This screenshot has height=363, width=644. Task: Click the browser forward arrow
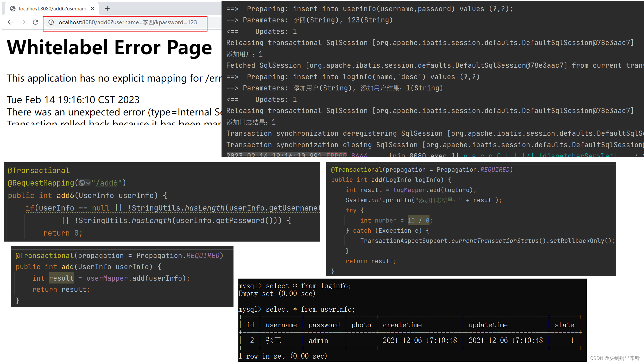23,22
